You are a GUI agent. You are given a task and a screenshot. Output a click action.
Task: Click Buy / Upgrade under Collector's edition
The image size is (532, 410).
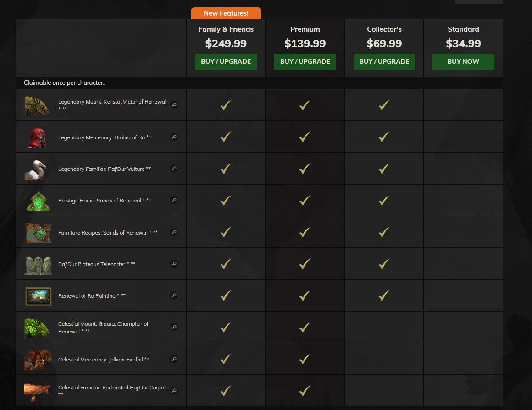pyautogui.click(x=384, y=61)
